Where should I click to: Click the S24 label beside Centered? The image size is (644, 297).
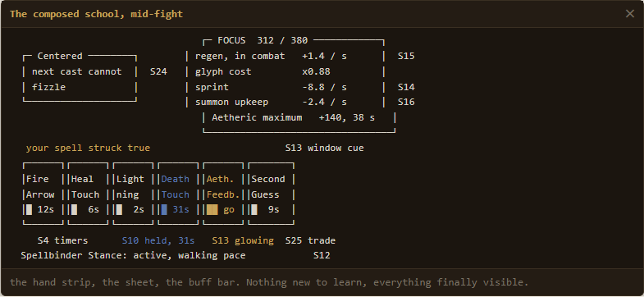158,71
